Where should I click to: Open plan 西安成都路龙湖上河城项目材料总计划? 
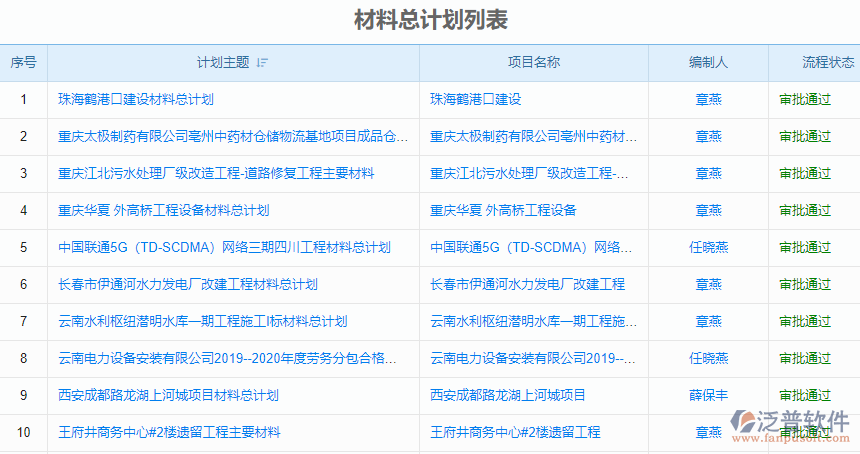168,395
